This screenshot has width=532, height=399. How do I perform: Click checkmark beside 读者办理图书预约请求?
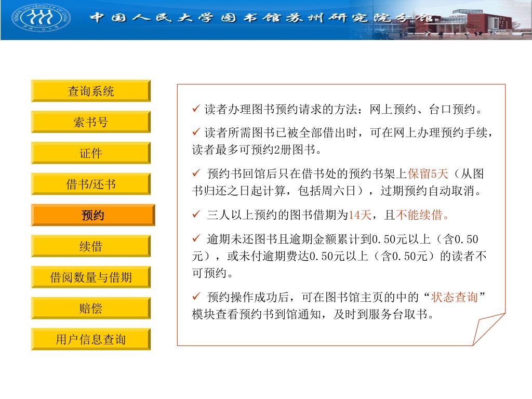pos(196,109)
